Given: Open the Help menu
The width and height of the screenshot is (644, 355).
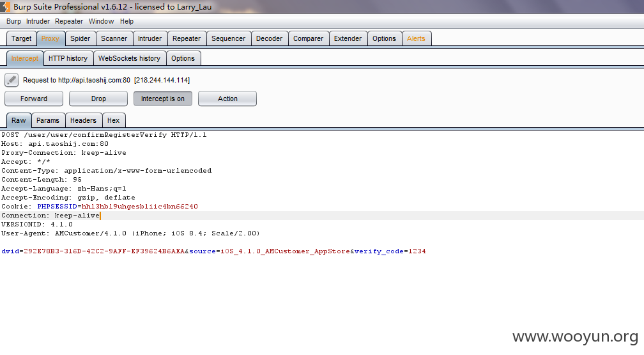Looking at the screenshot, I should point(126,21).
